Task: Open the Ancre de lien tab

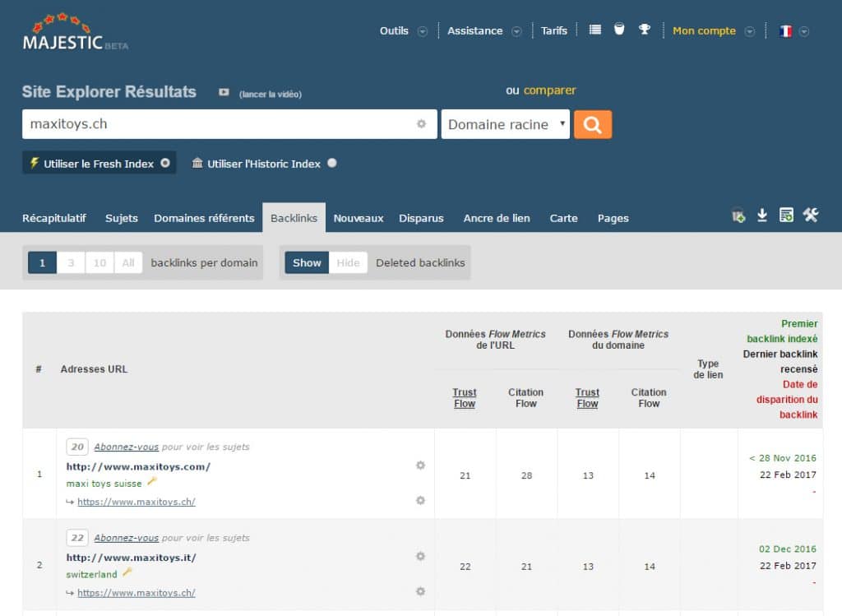Action: [497, 218]
